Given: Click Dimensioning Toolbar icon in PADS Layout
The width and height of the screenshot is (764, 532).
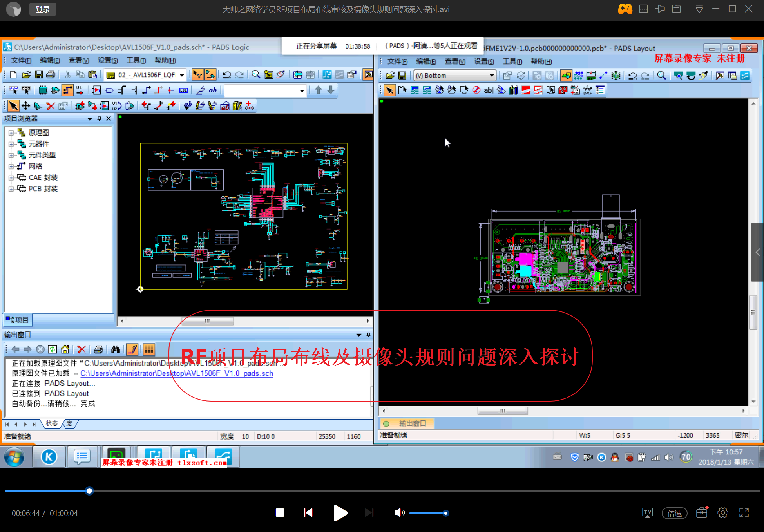Looking at the screenshot, I should (591, 76).
